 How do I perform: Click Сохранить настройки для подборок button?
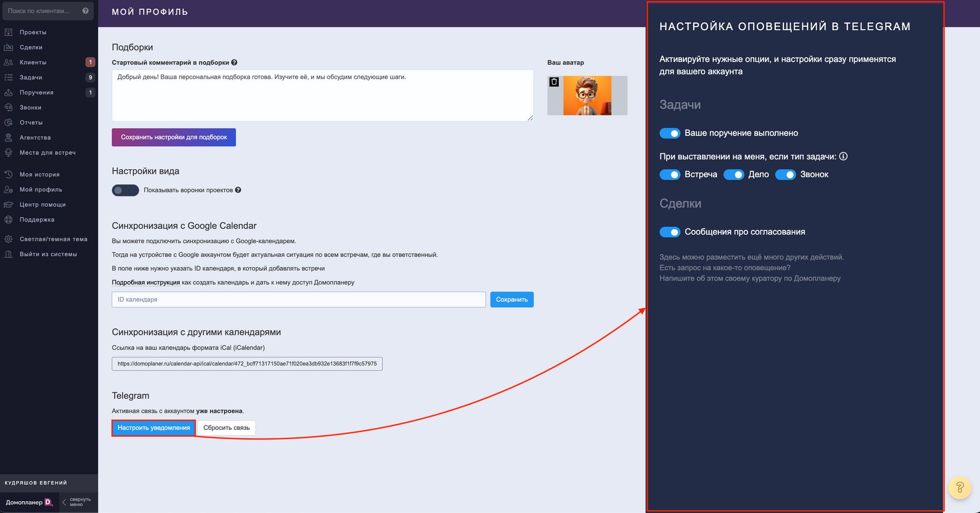(x=174, y=137)
